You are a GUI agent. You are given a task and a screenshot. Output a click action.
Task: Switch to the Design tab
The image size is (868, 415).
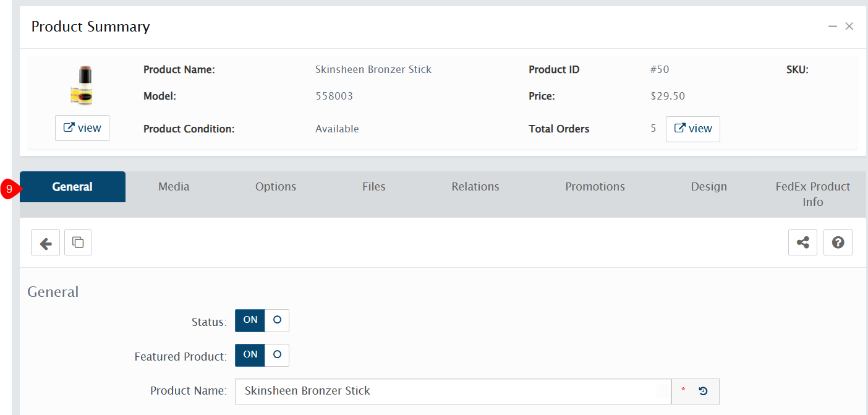tap(708, 187)
